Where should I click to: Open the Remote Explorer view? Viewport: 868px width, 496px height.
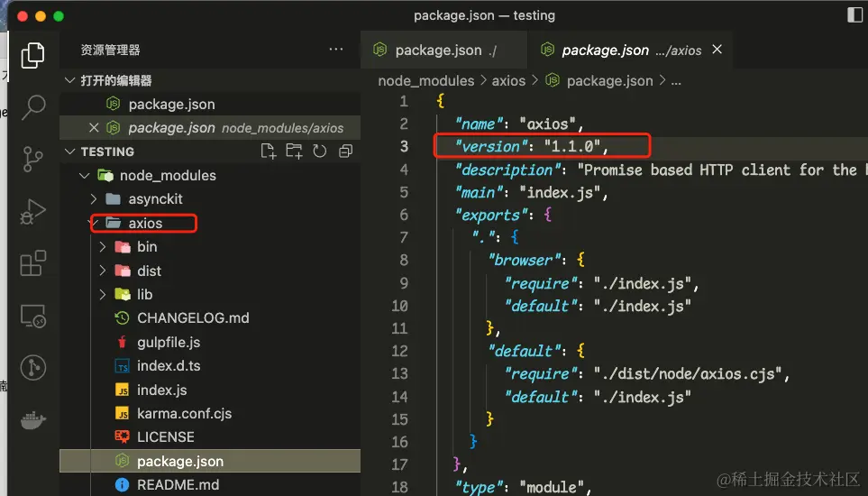[32, 316]
